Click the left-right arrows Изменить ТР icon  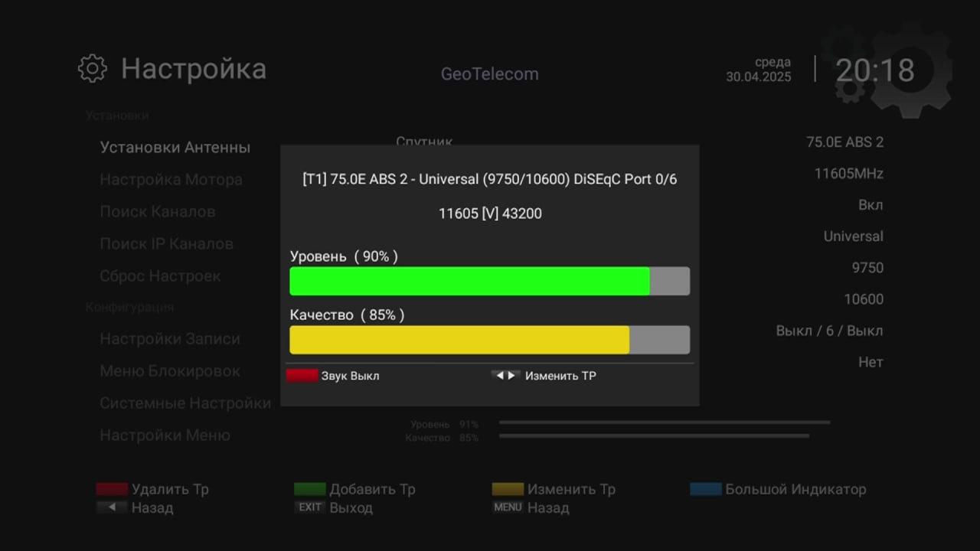click(505, 376)
